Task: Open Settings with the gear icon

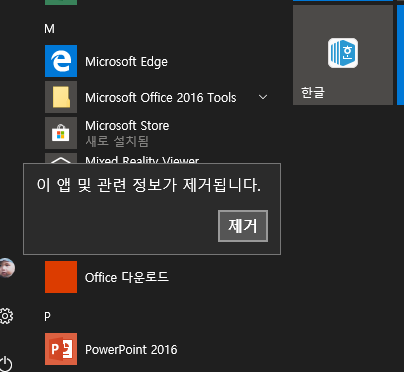Action: (x=6, y=316)
